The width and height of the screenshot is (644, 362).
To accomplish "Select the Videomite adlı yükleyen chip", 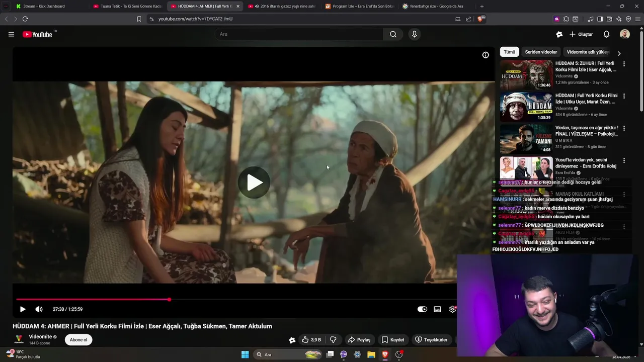I will [x=588, y=52].
